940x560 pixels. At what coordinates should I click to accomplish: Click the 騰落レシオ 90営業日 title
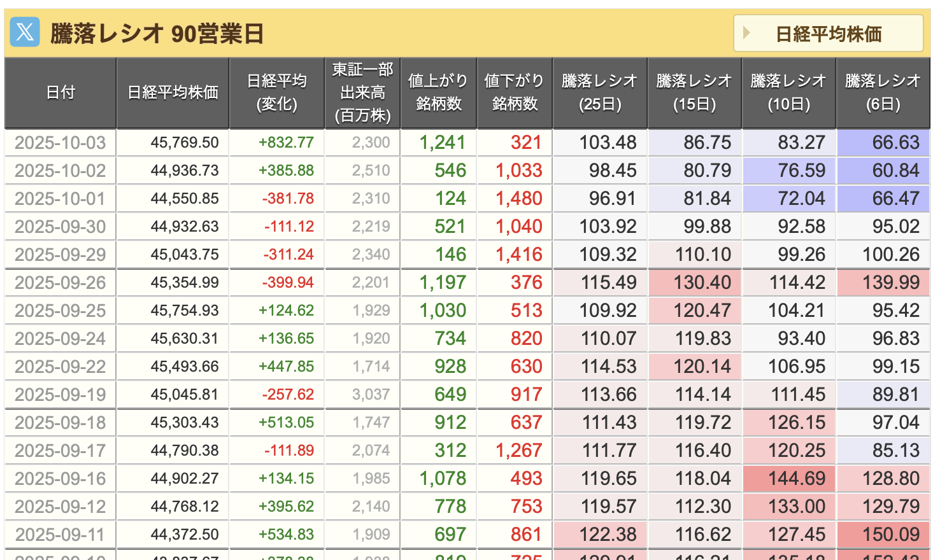coord(157,33)
